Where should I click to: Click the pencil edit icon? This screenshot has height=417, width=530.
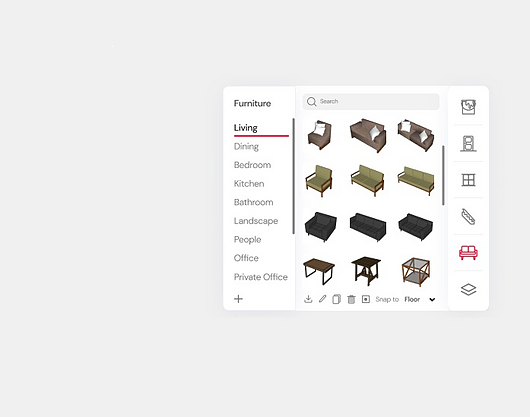tap(322, 299)
